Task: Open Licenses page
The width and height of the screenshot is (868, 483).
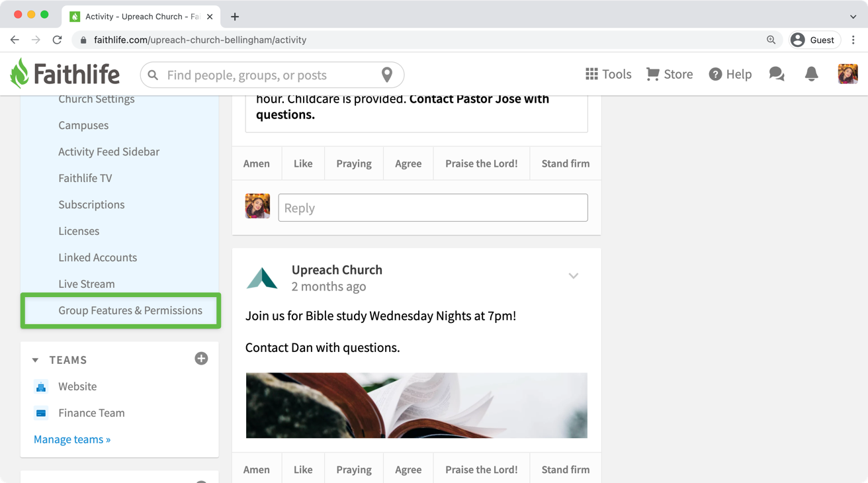Action: 79,231
